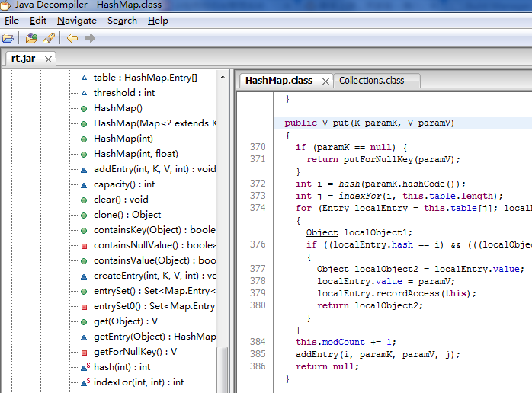This screenshot has width=532, height=393.
Task: Open the Navigate menu
Action: coord(77,21)
